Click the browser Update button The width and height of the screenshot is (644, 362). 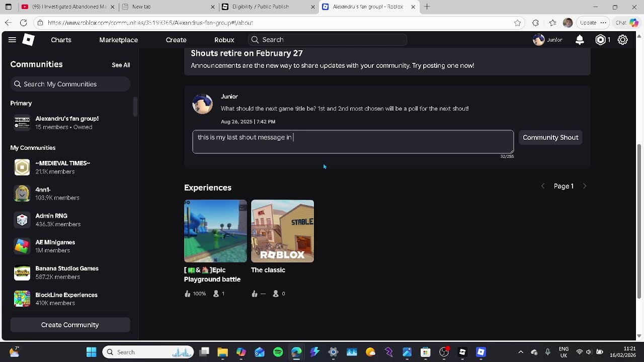(588, 23)
